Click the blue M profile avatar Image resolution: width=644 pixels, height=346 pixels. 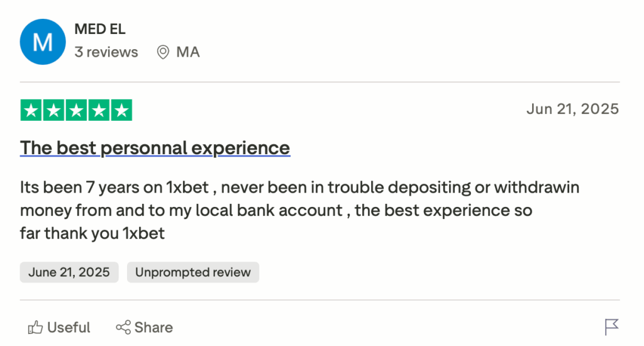pos(43,42)
